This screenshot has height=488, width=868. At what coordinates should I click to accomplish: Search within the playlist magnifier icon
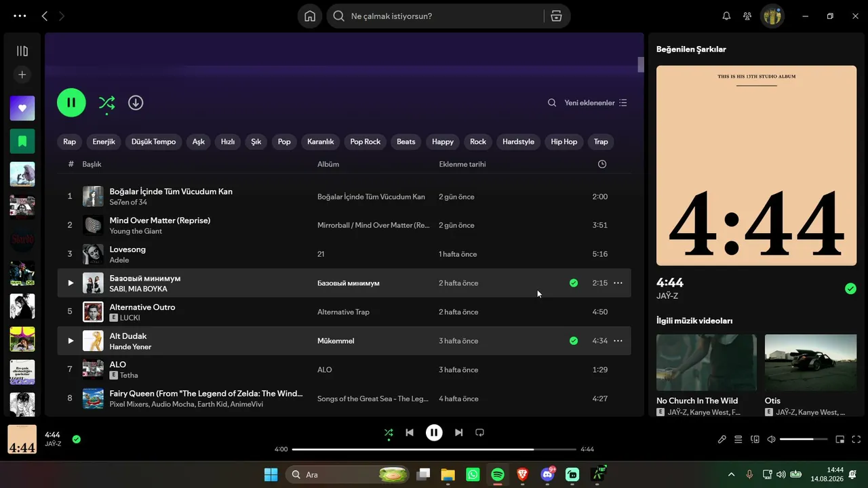pyautogui.click(x=552, y=103)
